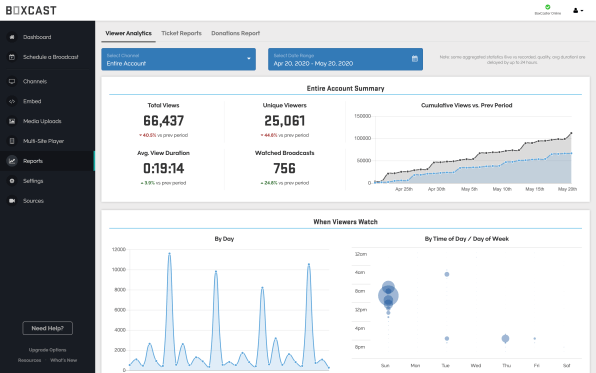Click the BoxCaster Online status indicator
Screen dimensions: 596x373
pos(547,10)
